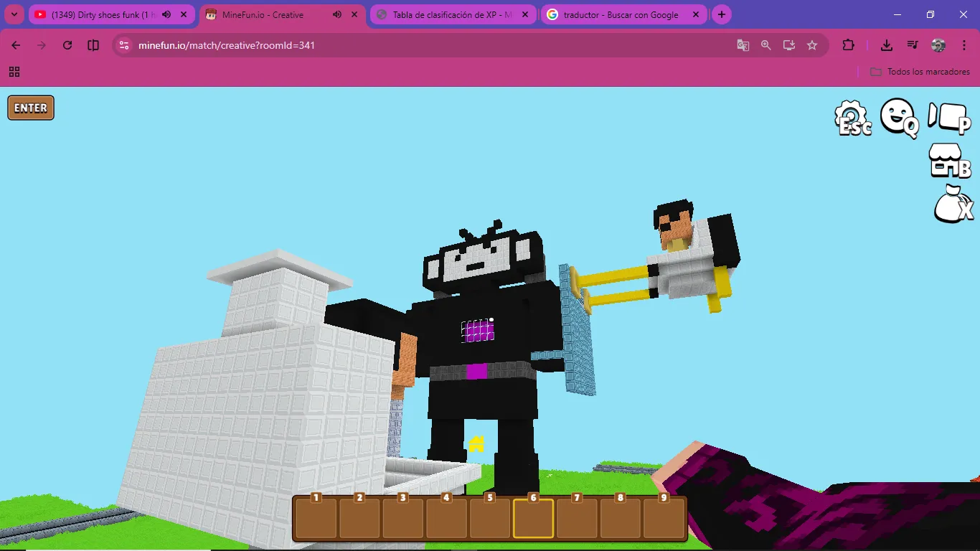Screen dimensions: 980x551
Task: Open the settings gear labeled Esc
Action: (x=854, y=118)
